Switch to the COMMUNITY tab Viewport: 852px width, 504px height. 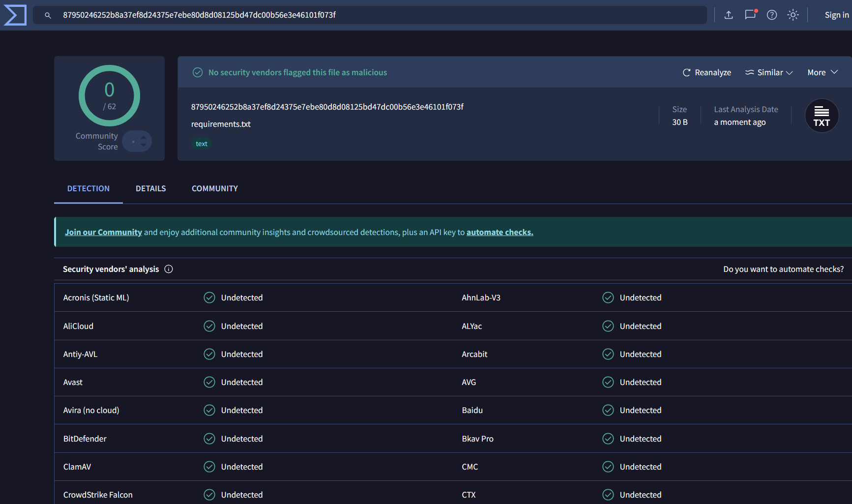click(215, 188)
